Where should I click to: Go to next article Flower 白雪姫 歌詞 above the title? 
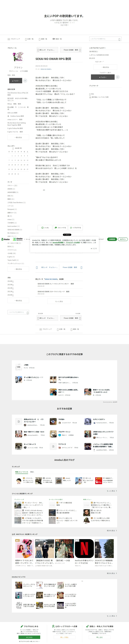[71, 50]
